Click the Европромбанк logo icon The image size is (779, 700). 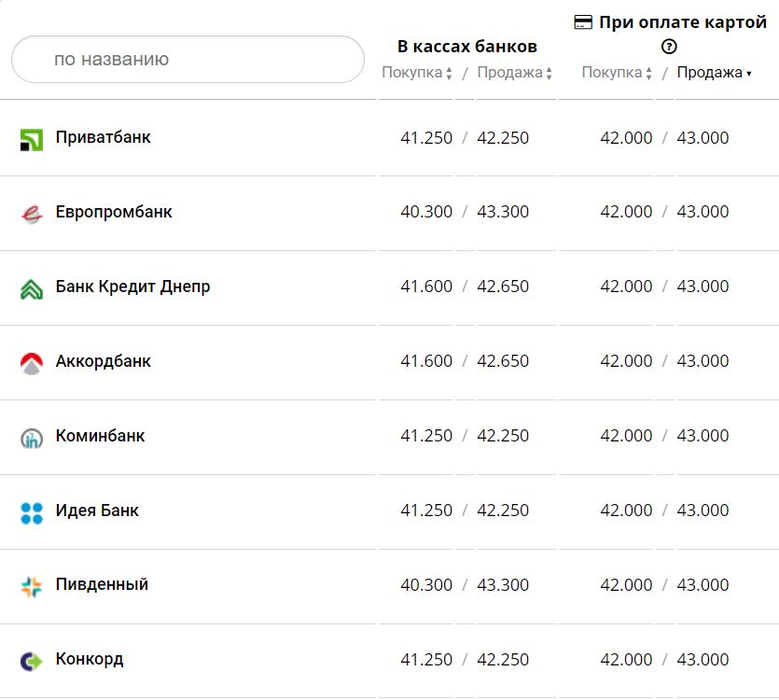point(31,214)
